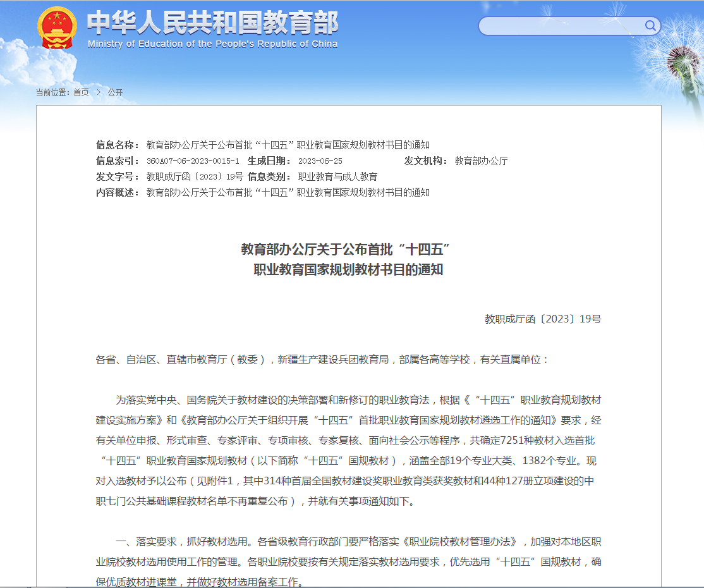Click the magnifier search icon
Screen dimensions: 704x588
click(650, 26)
